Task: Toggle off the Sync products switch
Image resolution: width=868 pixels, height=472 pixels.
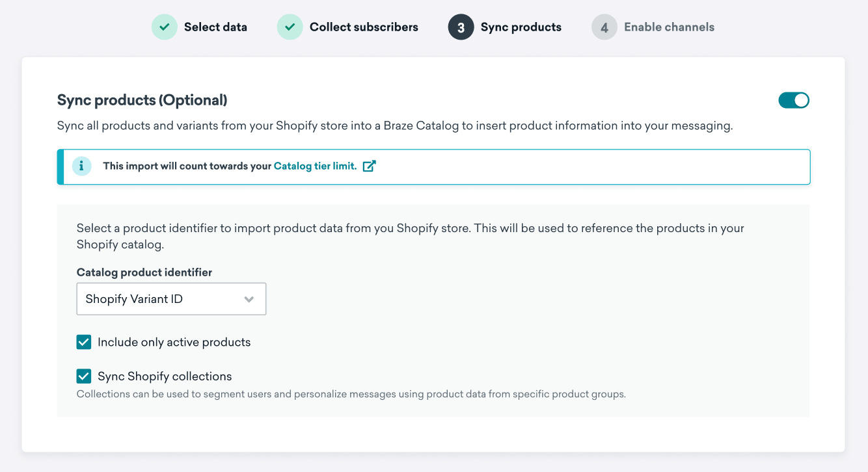Action: [794, 100]
